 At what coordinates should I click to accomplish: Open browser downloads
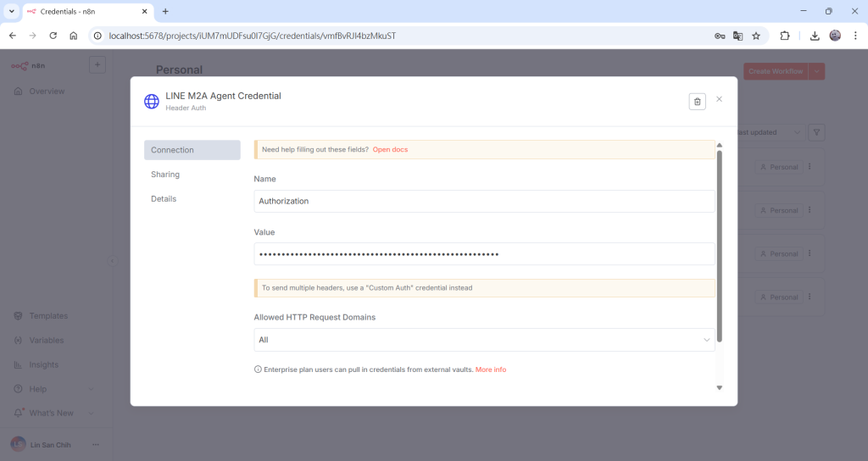(x=815, y=36)
